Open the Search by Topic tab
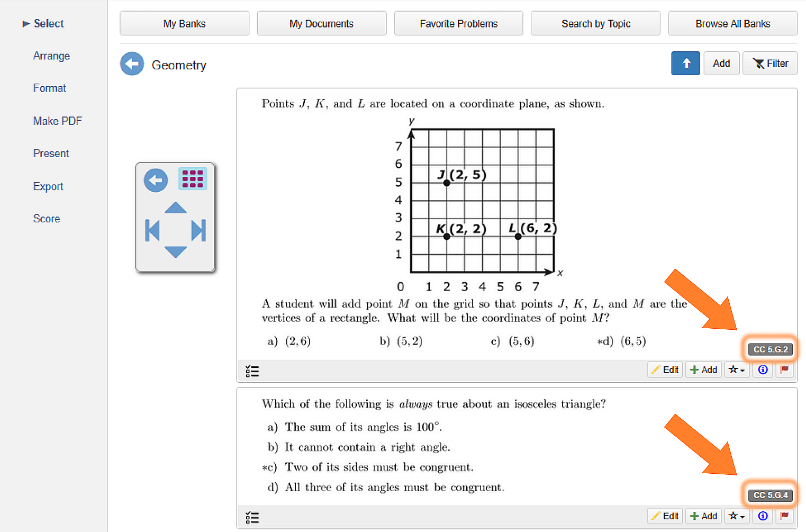 pyautogui.click(x=595, y=24)
